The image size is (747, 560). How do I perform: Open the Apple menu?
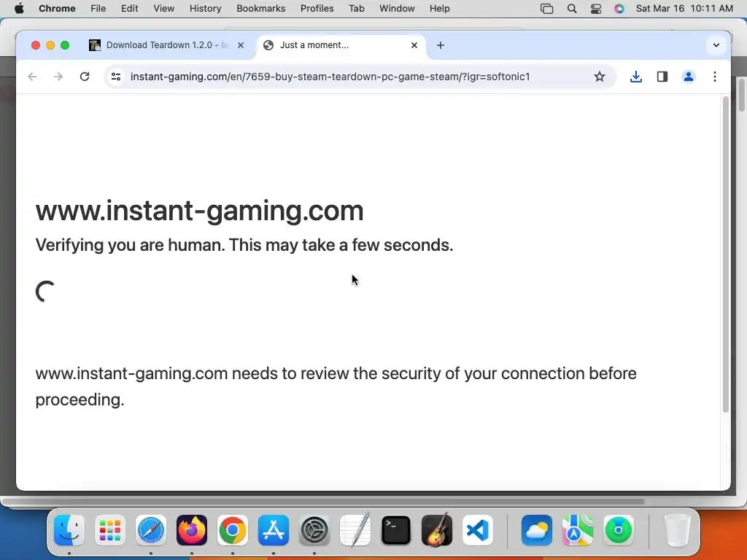click(19, 9)
